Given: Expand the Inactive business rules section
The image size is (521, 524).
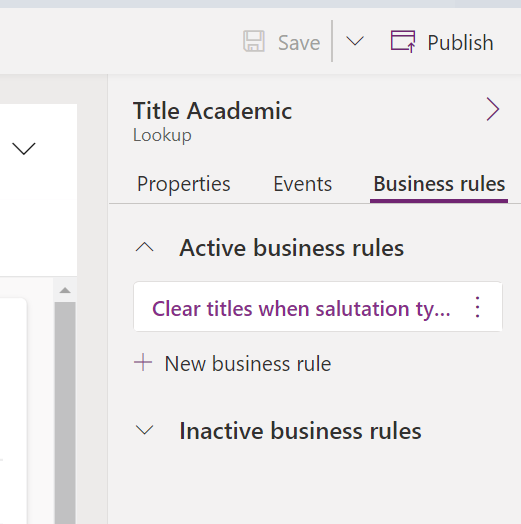Looking at the screenshot, I should [x=144, y=430].
